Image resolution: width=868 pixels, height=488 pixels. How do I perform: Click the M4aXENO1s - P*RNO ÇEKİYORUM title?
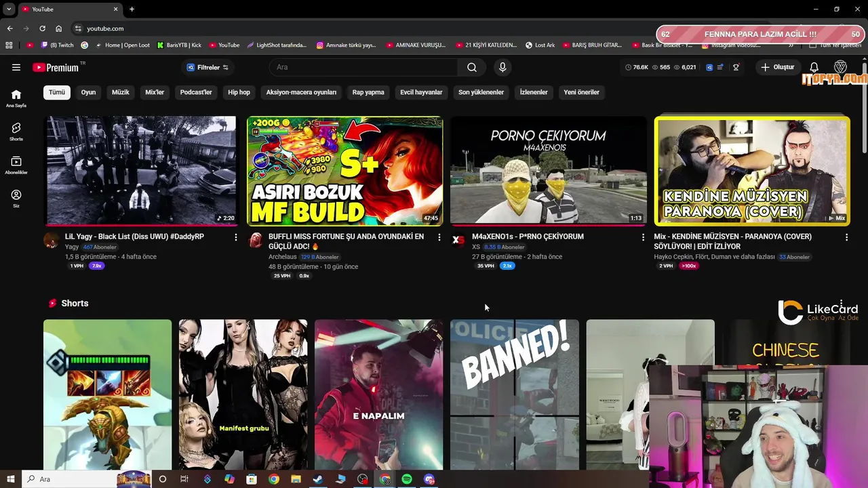(528, 237)
